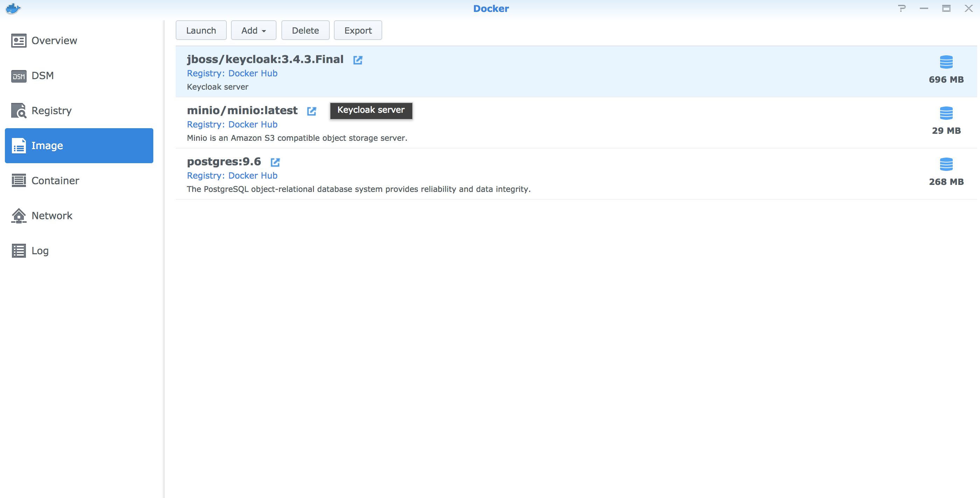980x498 pixels.
Task: Click the Docker whale icon in title bar
Action: 13,8
